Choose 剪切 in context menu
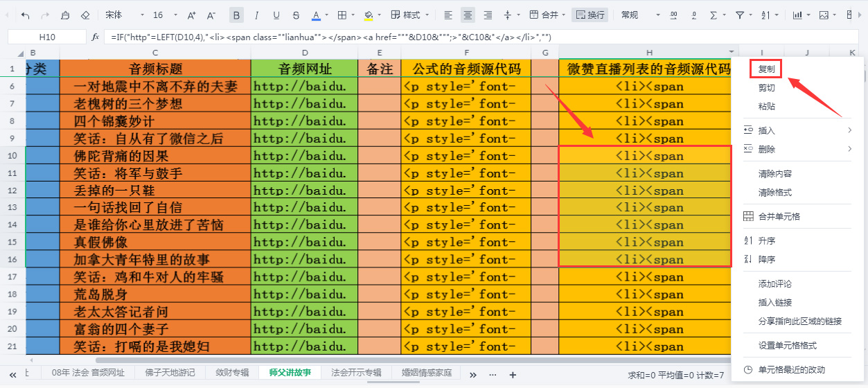 click(x=767, y=88)
